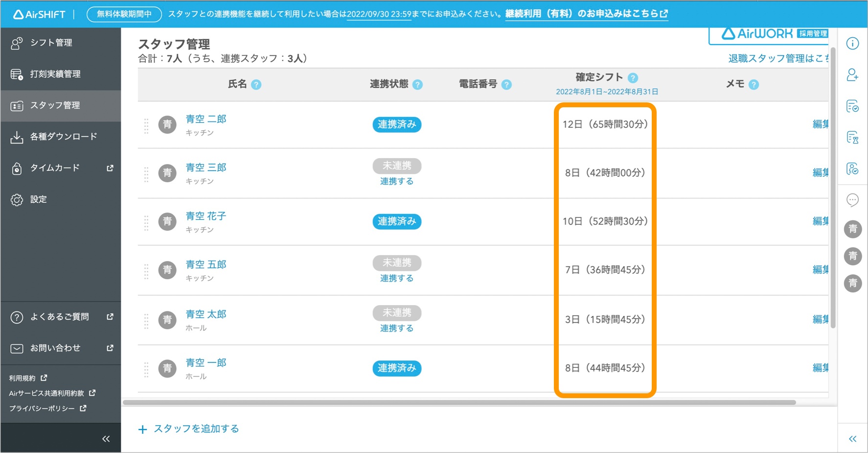Click help icon next to 連携状態 header
Screen dimensions: 868x453
click(x=417, y=85)
